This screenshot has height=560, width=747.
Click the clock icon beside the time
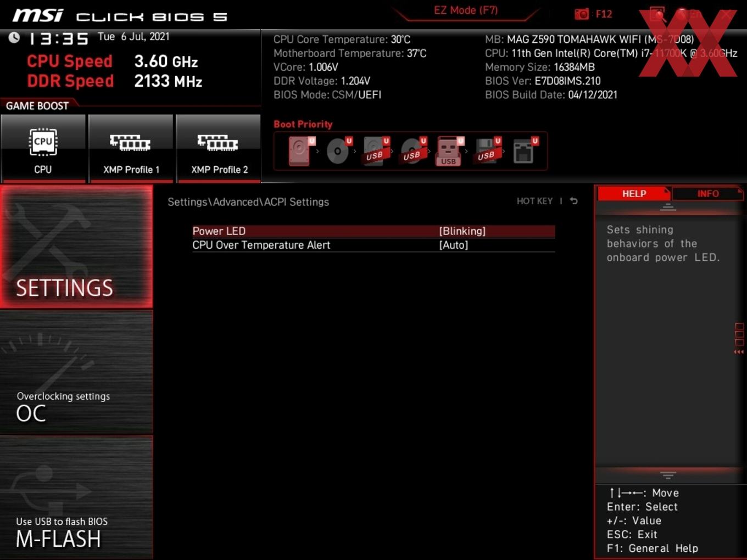[x=14, y=37]
